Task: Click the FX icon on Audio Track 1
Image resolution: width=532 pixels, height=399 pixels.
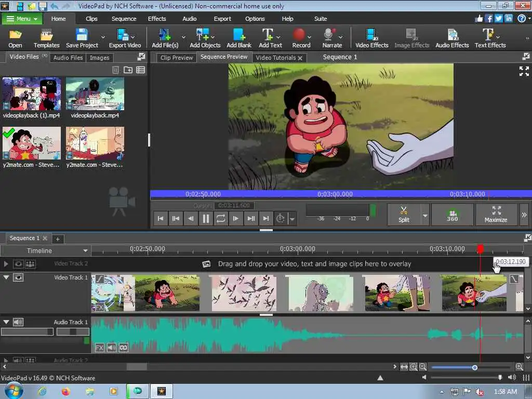Action: [99, 348]
